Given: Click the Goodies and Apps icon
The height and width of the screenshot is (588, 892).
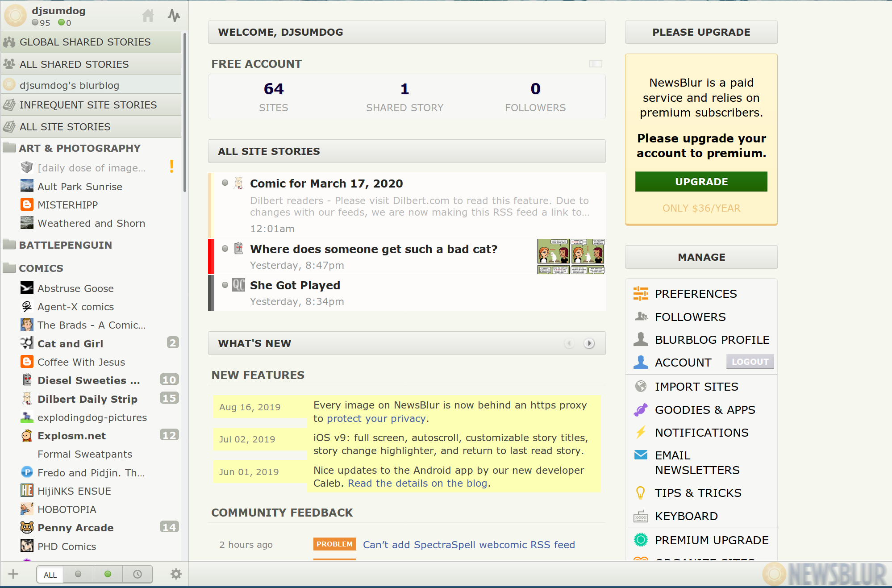Looking at the screenshot, I should 641,409.
